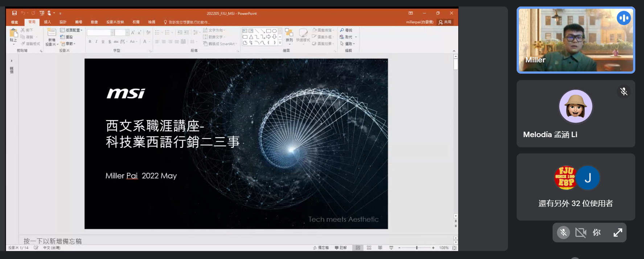Open Comments (註解) in status bar
644x259 pixels.
click(x=341, y=248)
